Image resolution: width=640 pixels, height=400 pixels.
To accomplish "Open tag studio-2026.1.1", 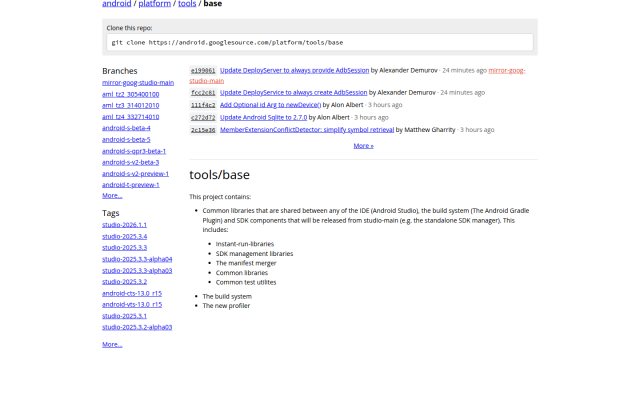I will coord(124,225).
